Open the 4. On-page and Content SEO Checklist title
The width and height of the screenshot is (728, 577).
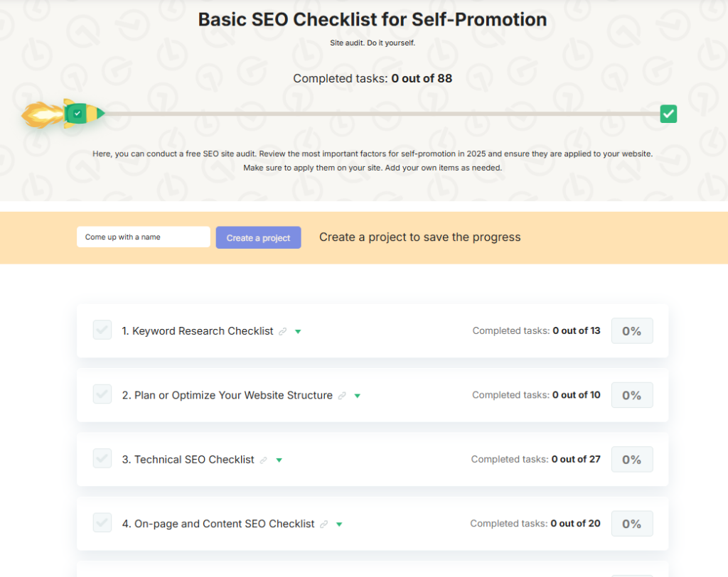click(218, 524)
